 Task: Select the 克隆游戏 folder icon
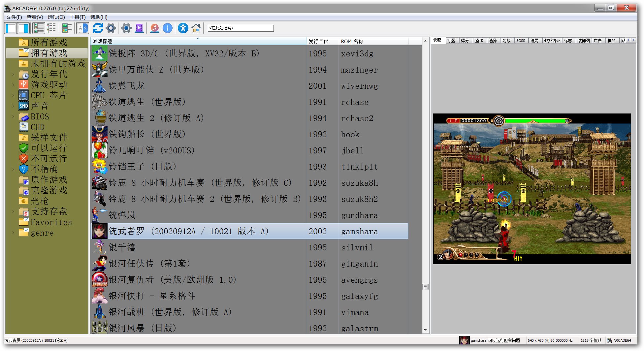coord(24,190)
